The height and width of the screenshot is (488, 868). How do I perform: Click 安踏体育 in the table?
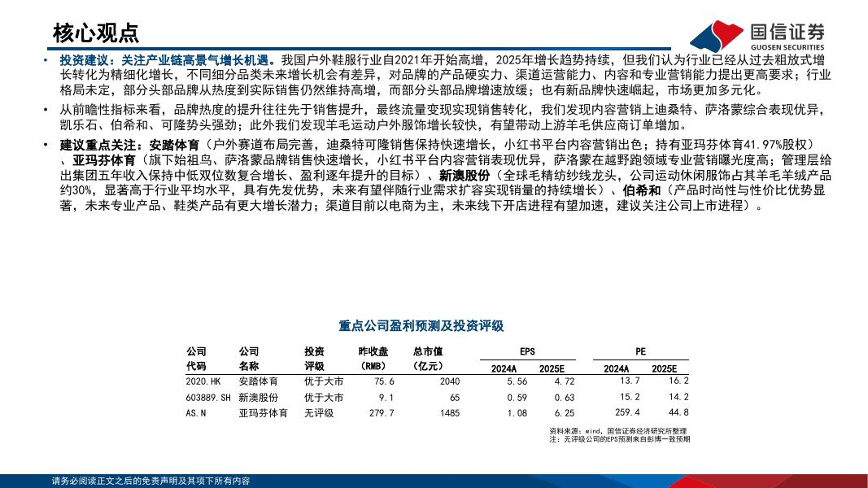click(x=259, y=381)
